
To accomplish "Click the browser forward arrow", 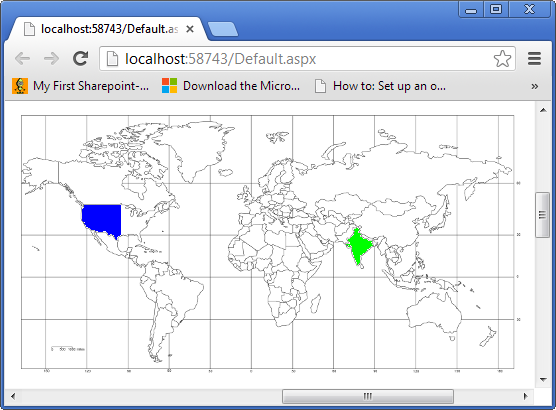I will [51, 59].
